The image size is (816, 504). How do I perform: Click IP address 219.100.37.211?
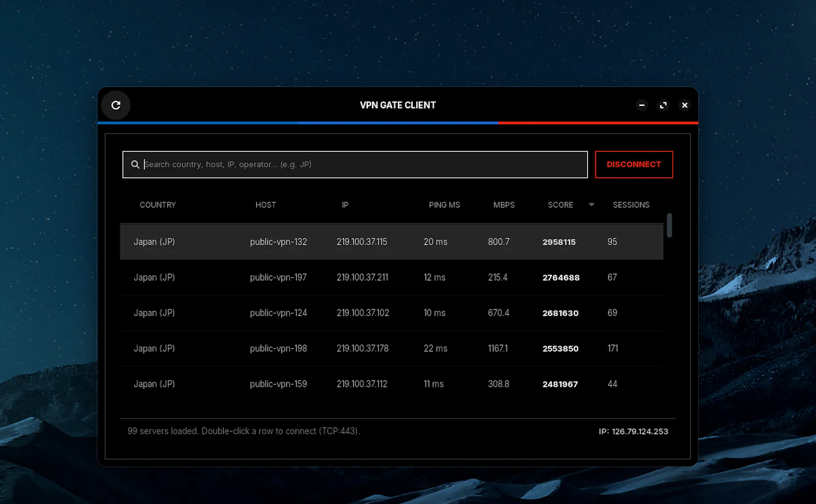(x=362, y=278)
